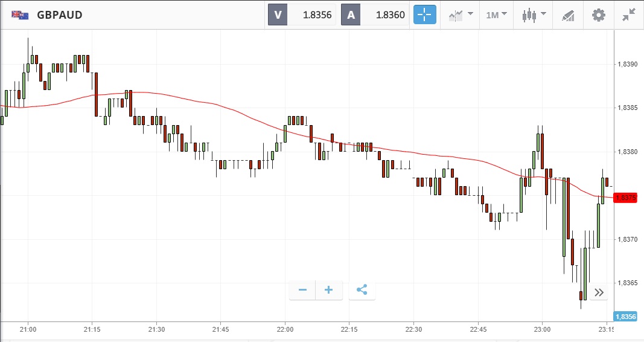644x342 pixels.
Task: Toggle the crosshair cursor button
Action: [424, 15]
